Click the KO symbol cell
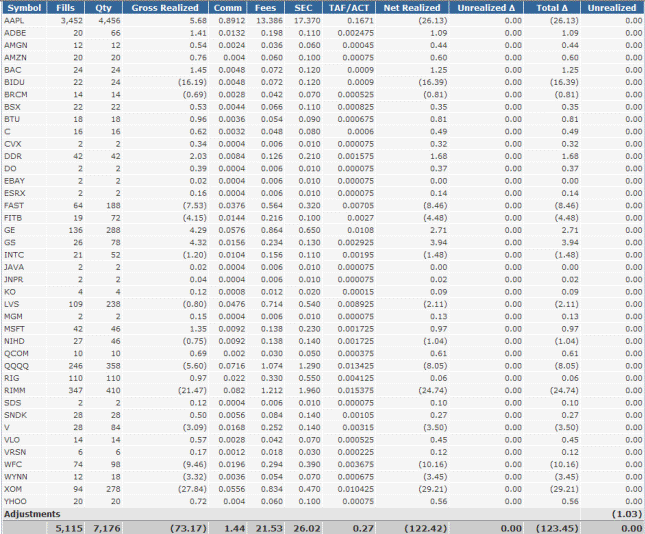 click(10, 292)
